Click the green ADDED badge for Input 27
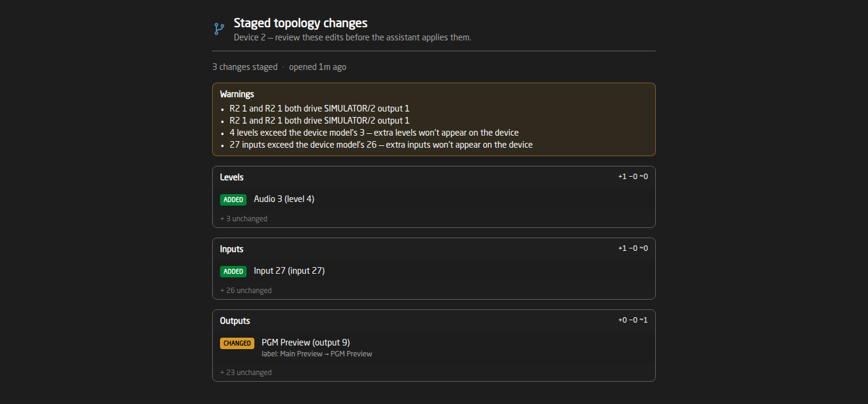The width and height of the screenshot is (868, 404). pos(233,271)
